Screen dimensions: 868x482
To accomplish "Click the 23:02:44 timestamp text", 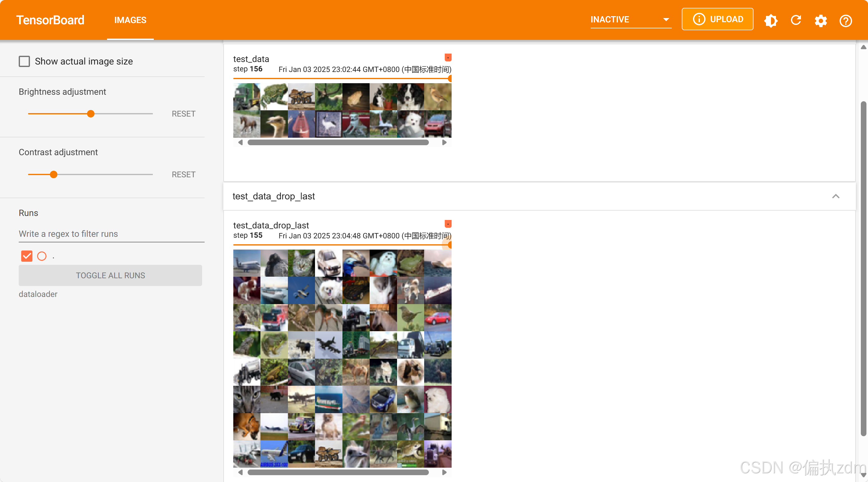I will pos(365,69).
